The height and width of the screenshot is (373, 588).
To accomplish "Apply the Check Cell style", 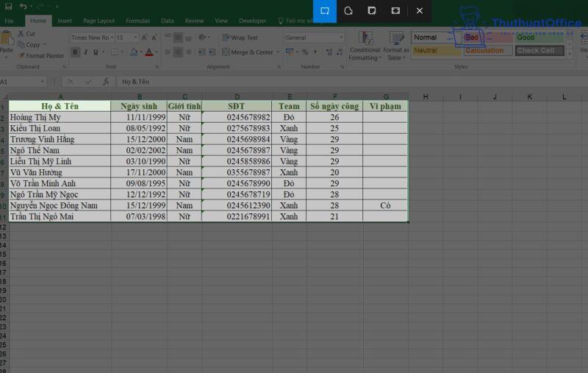I will tap(539, 50).
